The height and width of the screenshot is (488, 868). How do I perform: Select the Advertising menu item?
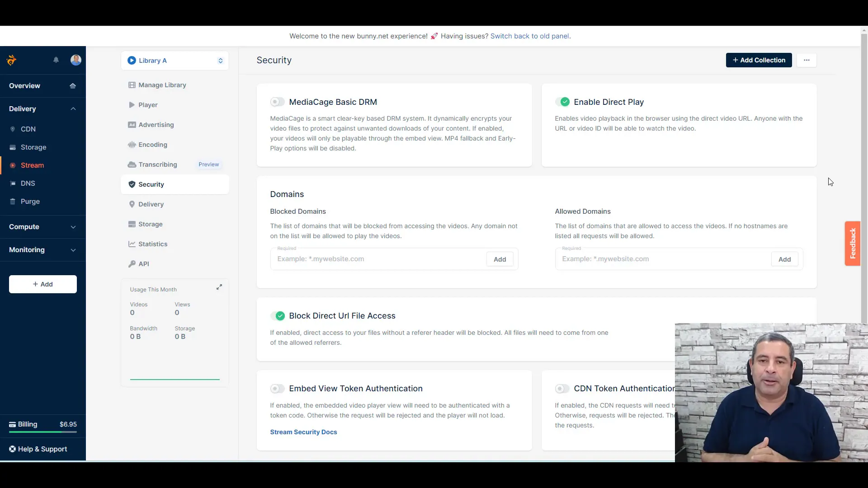[156, 125]
